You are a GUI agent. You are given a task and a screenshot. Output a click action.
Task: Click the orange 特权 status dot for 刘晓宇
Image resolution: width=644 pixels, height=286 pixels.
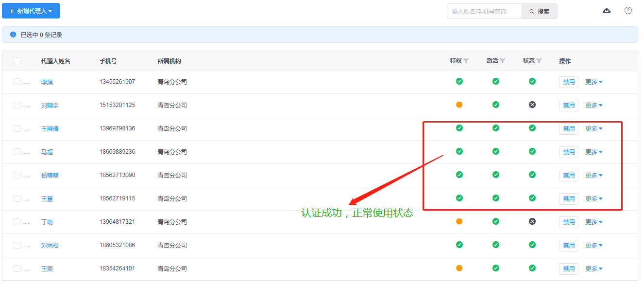[x=459, y=105]
